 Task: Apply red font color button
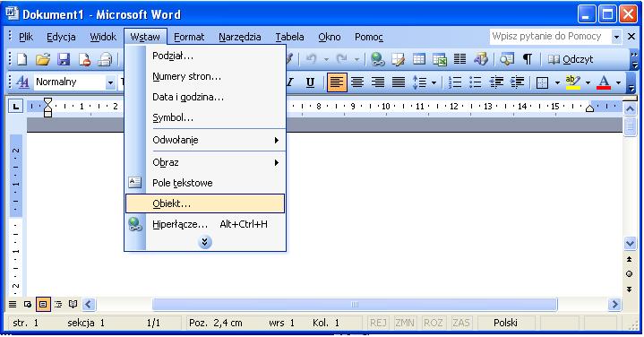(x=604, y=82)
